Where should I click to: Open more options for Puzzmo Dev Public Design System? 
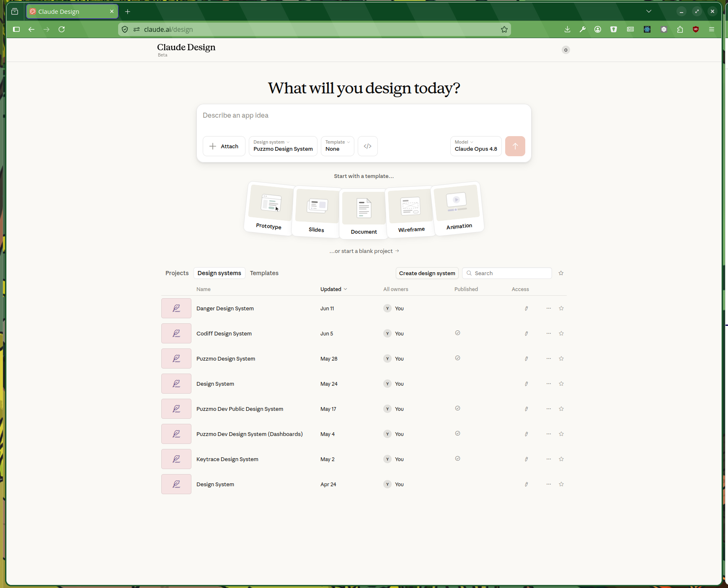[549, 409]
